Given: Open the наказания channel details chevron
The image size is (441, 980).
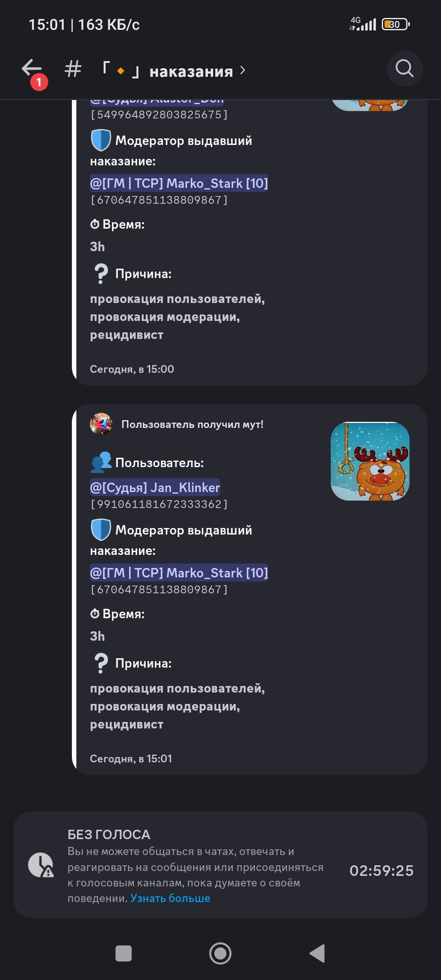Looking at the screenshot, I should pos(243,70).
